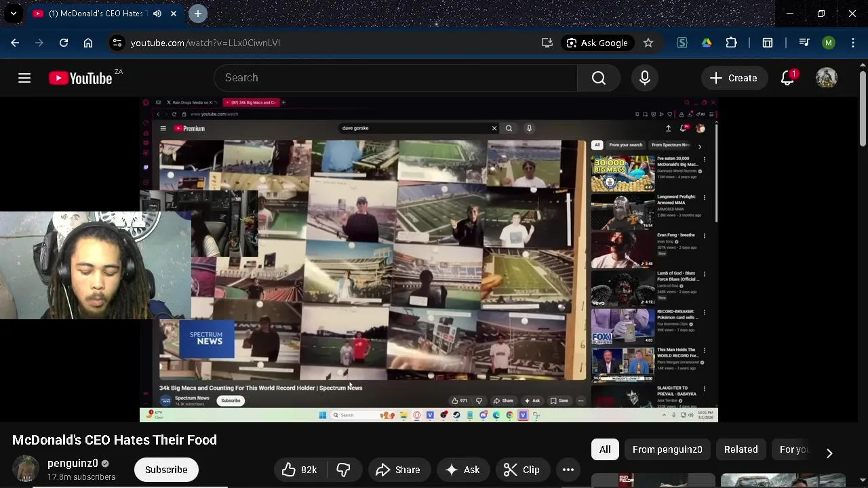
Task: Open the YouTube guide hamburger menu
Action: (x=24, y=78)
